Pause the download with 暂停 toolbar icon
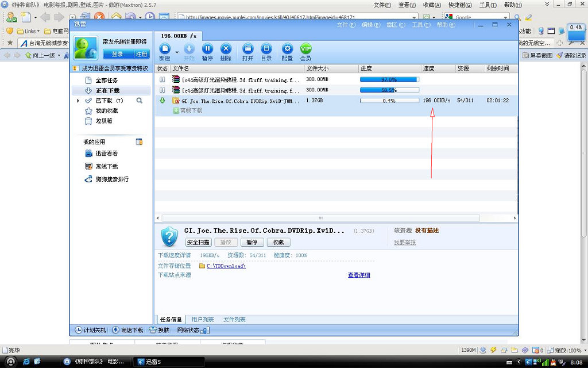The height and width of the screenshot is (368, 588). click(x=207, y=49)
